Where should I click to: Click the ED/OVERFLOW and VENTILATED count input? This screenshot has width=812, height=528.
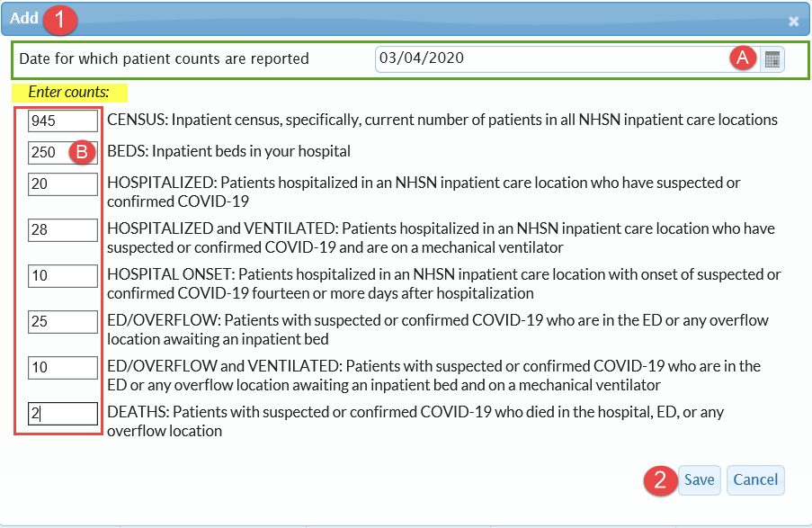62,368
